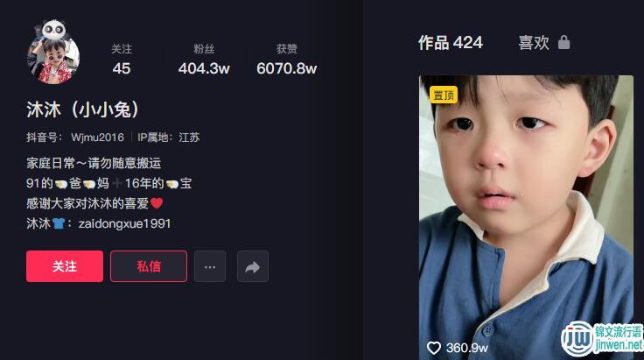Click the share arrow icon button
644x360 pixels.
click(x=253, y=266)
